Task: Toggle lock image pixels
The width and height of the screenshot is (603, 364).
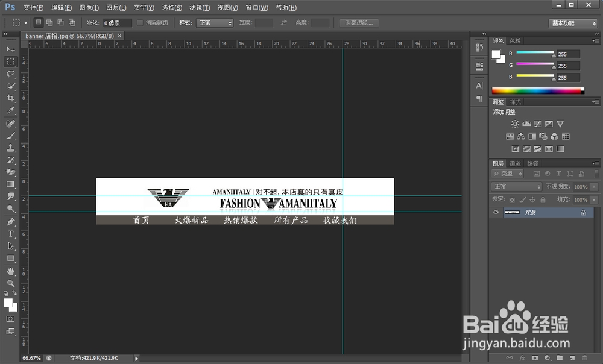Action: click(522, 200)
